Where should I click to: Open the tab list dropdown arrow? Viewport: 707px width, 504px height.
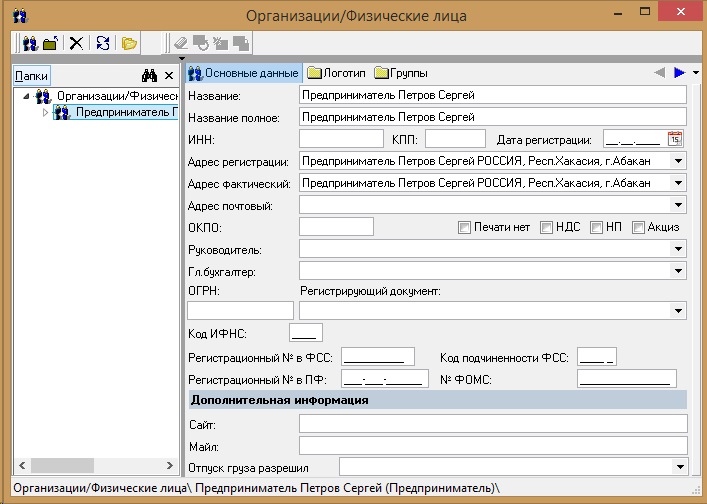coord(696,73)
